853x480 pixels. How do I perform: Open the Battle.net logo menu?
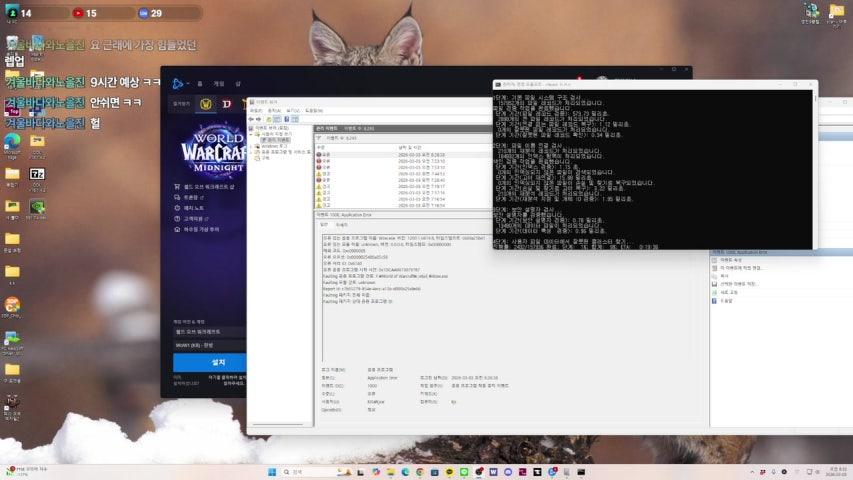pos(180,84)
